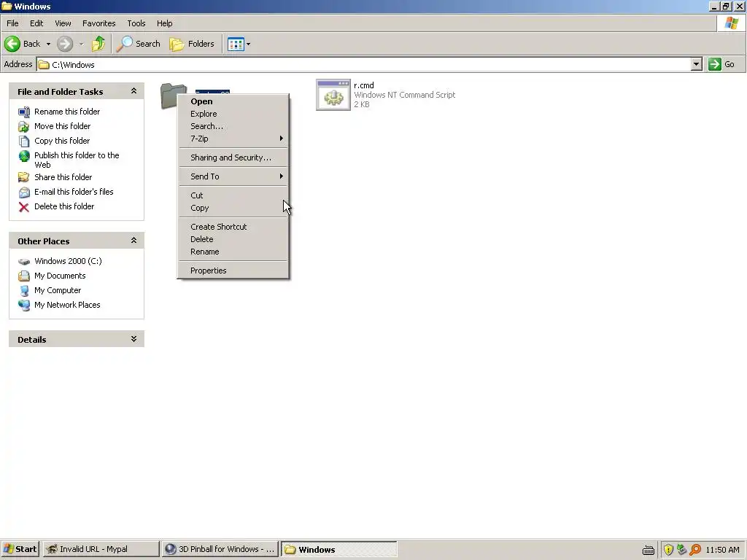This screenshot has width=747, height=560.
Task: Click My Computer icon in Other Places
Action: pyautogui.click(x=24, y=290)
